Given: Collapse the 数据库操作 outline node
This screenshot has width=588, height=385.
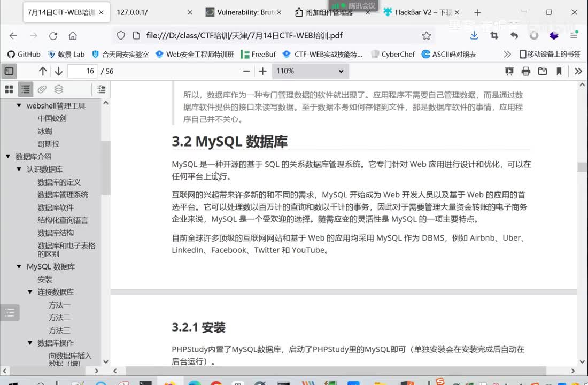Looking at the screenshot, I should point(30,343).
